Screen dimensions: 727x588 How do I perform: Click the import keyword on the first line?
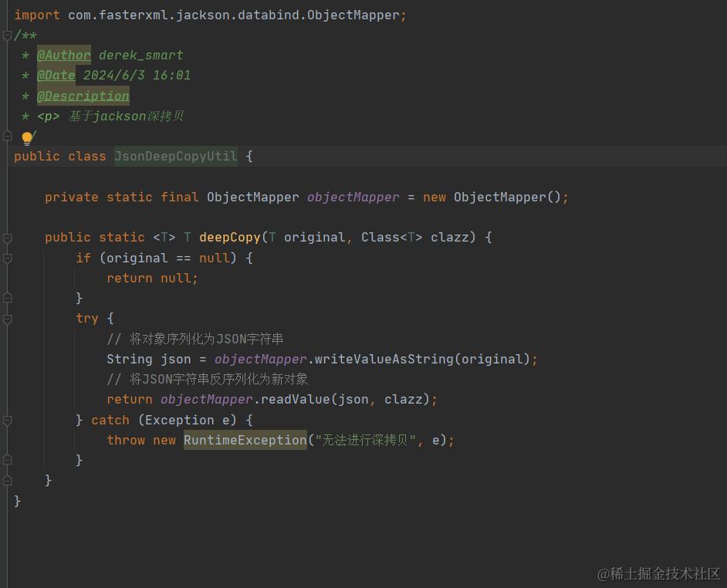point(37,15)
